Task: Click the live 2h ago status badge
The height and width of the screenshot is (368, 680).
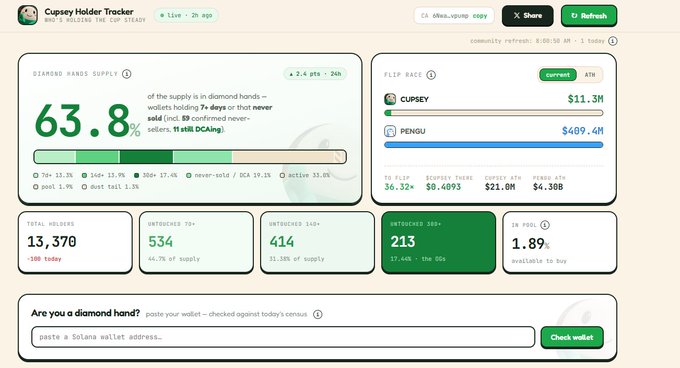Action: pyautogui.click(x=186, y=15)
